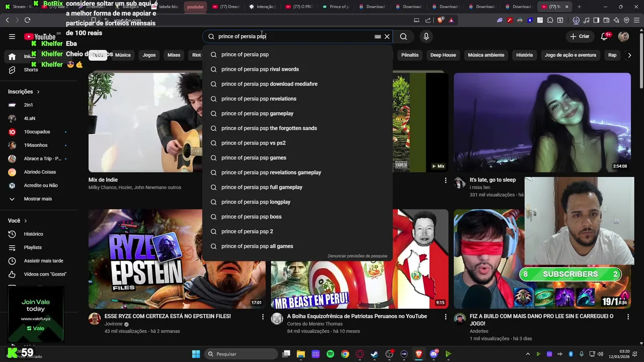Open Brave Wallet icon in toolbar
The width and height of the screenshot is (644, 362).
coord(606,20)
